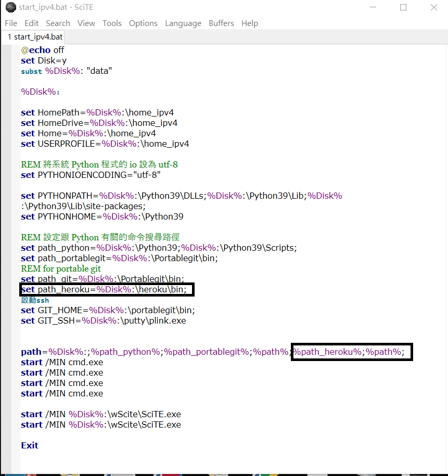Click the '@echo off' line
448x476 pixels.
click(43, 50)
